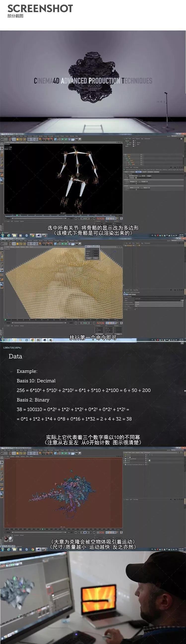Click Start button on clones window taskbar
The height and width of the screenshot is (644, 186).
[x=3, y=549]
